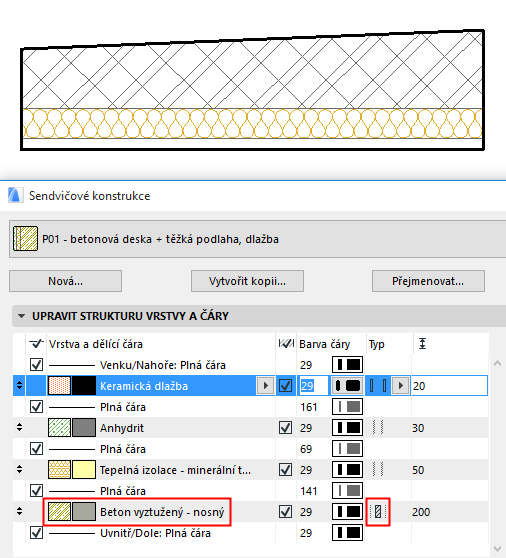Image resolution: width=506 pixels, height=558 pixels.
Task: Click thickness column header icon
Action: tap(422, 344)
